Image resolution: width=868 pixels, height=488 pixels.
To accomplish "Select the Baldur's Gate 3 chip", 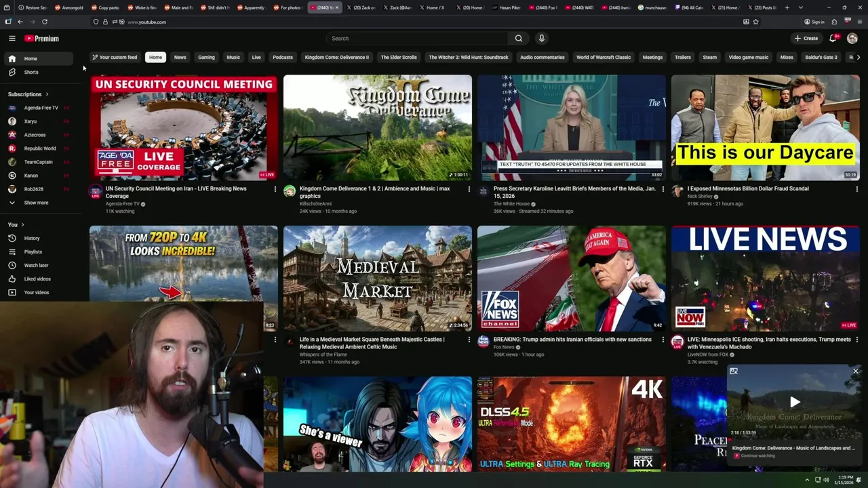I will [821, 57].
